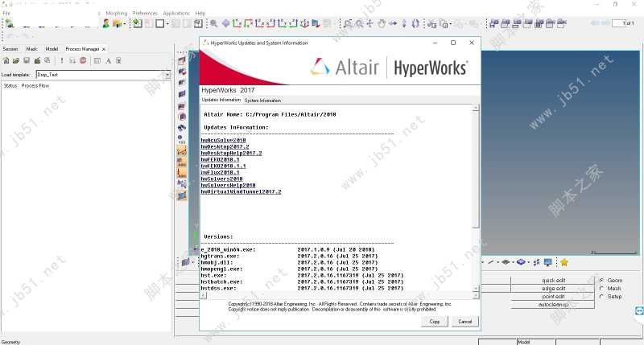Click the zoom fit crosshair arrows icon
The image size is (644, 345).
click(370, 24)
